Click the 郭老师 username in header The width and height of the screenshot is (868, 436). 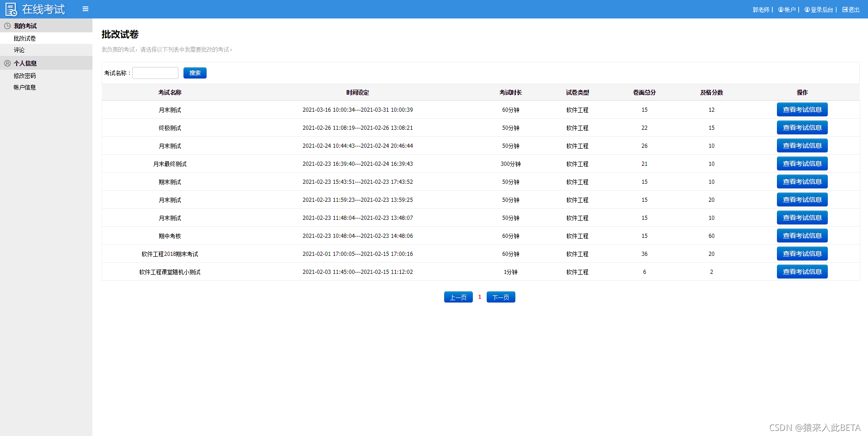[761, 10]
